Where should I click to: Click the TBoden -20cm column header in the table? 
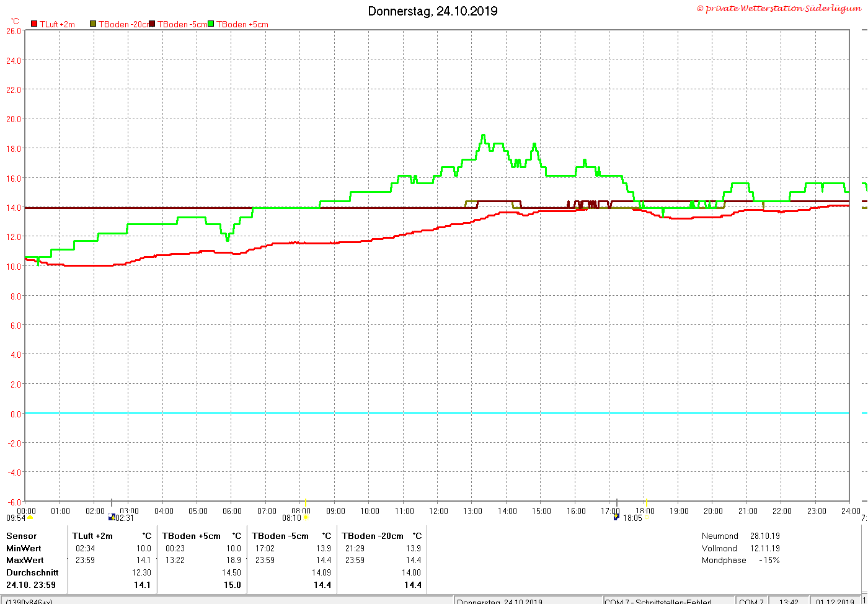coord(373,536)
